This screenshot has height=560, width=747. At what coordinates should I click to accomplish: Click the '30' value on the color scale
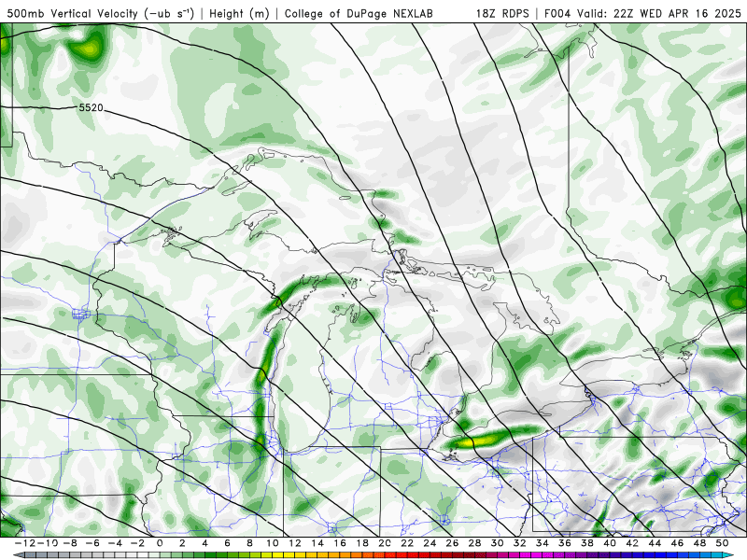click(497, 543)
